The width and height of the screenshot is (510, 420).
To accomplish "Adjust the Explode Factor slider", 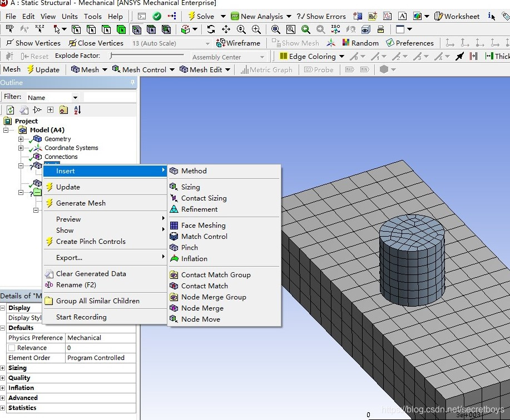I will coord(112,56).
